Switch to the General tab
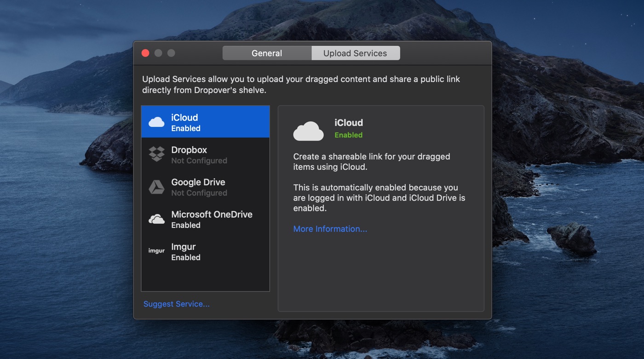The height and width of the screenshot is (359, 644). click(267, 53)
